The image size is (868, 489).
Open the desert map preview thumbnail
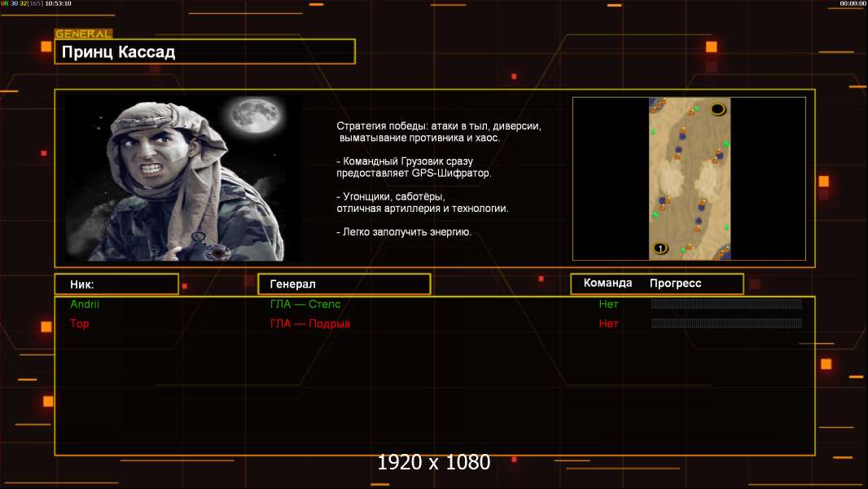(689, 178)
